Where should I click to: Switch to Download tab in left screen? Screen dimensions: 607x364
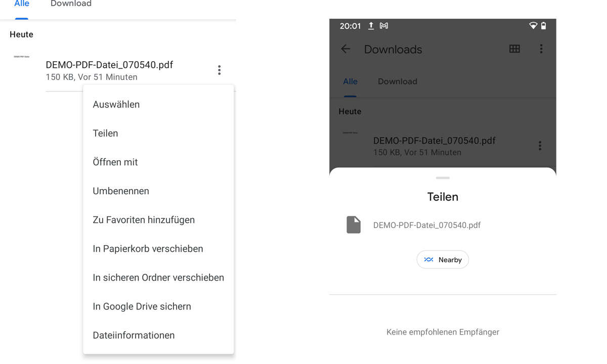coord(71,4)
